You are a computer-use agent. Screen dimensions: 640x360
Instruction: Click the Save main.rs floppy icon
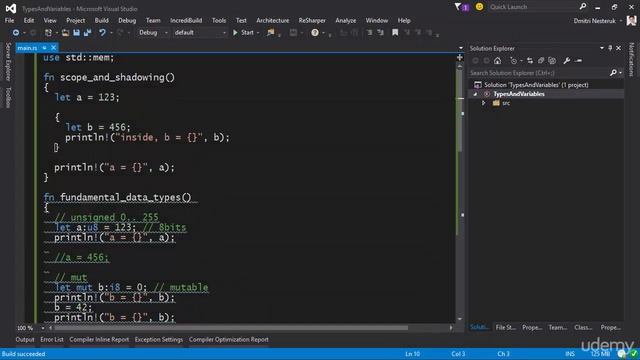pyautogui.click(x=76, y=33)
